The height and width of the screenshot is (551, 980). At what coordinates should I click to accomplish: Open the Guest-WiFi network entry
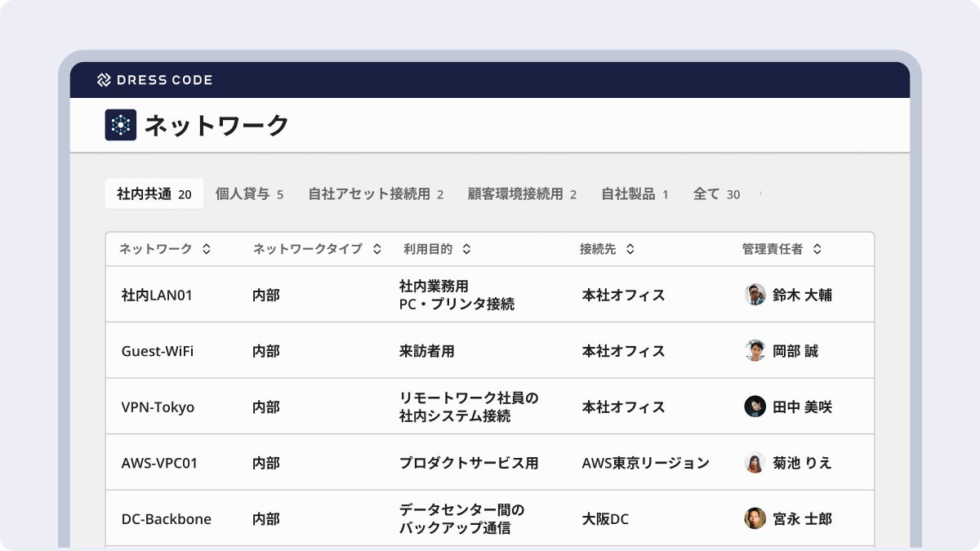[158, 351]
